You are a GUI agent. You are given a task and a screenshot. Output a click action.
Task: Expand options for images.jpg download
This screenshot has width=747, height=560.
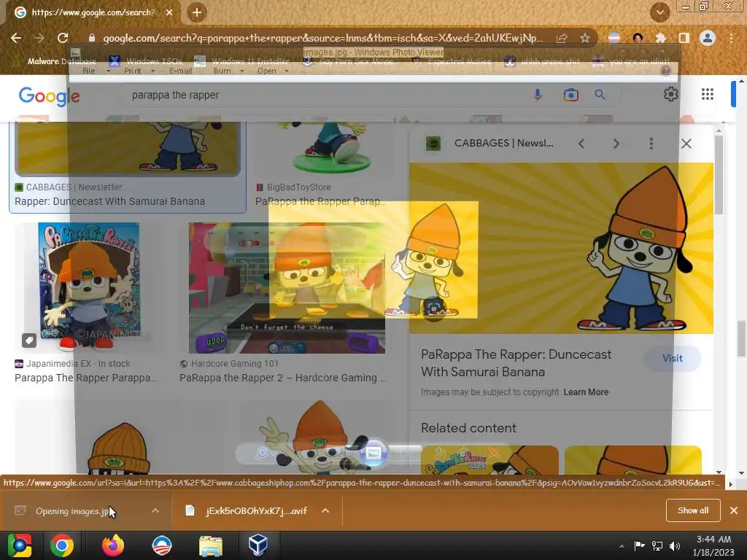click(155, 510)
